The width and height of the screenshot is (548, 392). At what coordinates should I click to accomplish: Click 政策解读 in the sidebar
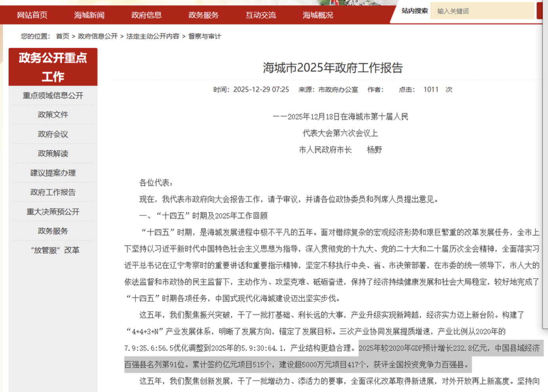53,154
